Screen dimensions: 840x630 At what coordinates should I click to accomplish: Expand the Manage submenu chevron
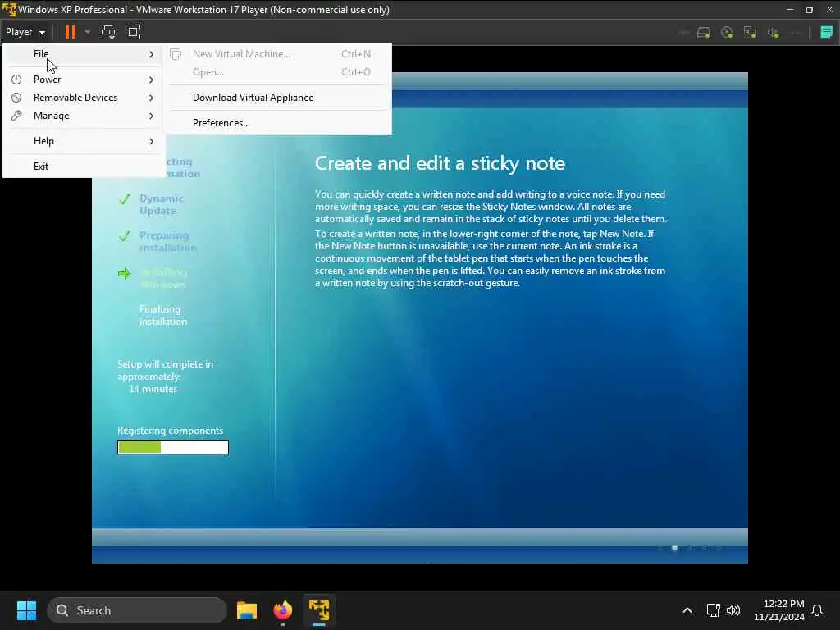(152, 116)
